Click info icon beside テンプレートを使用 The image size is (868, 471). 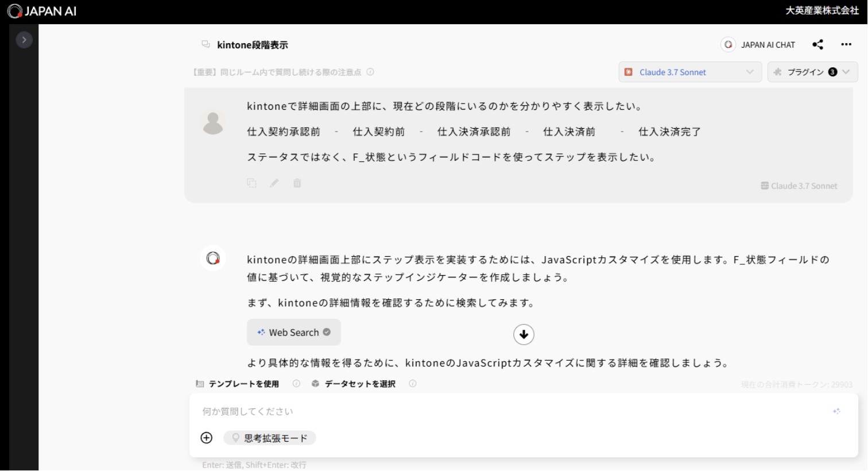tap(296, 384)
